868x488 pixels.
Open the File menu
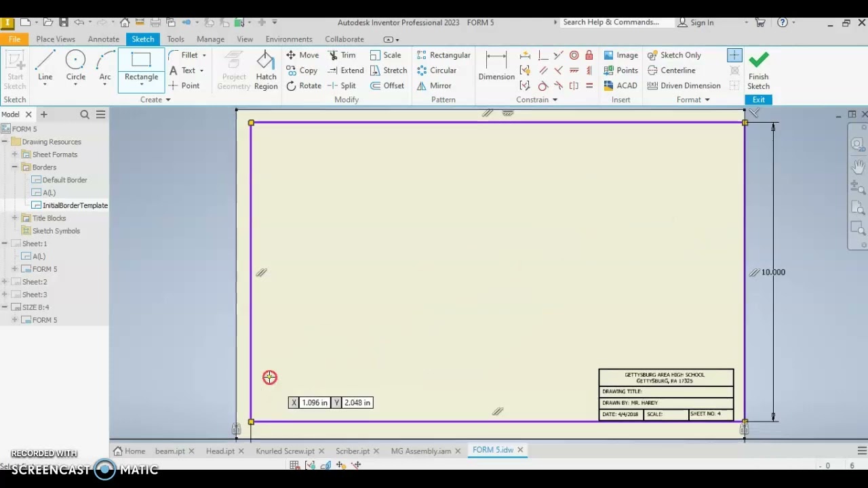[x=14, y=39]
